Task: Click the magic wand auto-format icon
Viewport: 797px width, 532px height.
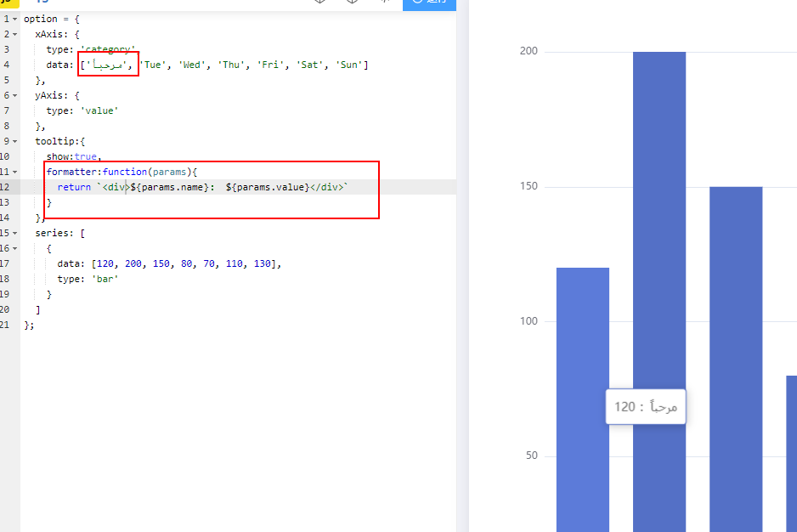Action: 385,3
